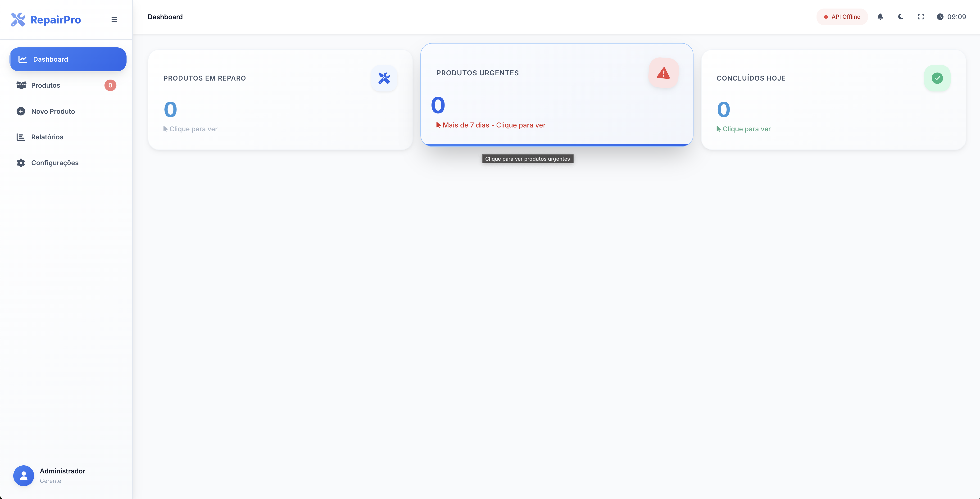Toggle dark mode with moon icon
The height and width of the screenshot is (499, 980).
tap(900, 17)
